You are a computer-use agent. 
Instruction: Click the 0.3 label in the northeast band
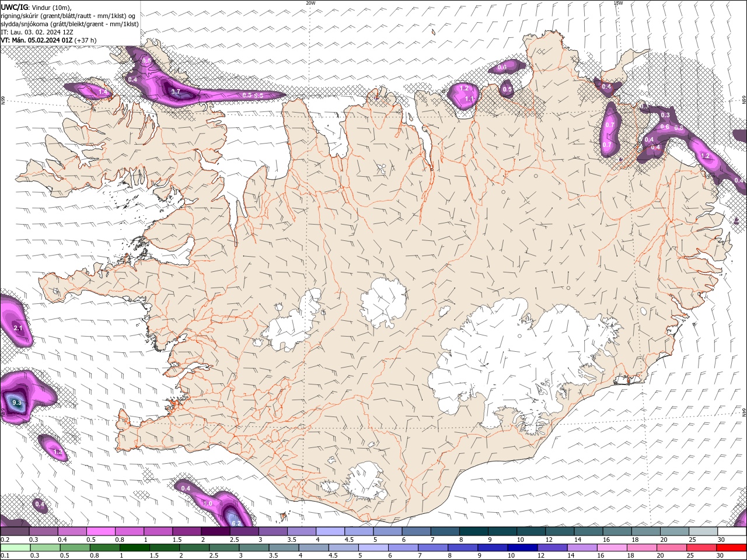(665, 116)
